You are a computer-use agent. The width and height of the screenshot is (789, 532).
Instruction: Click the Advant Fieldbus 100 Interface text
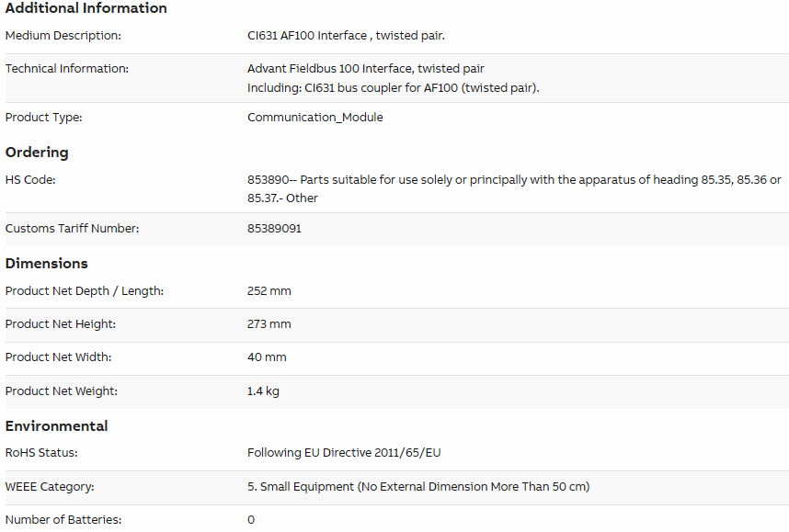(365, 68)
